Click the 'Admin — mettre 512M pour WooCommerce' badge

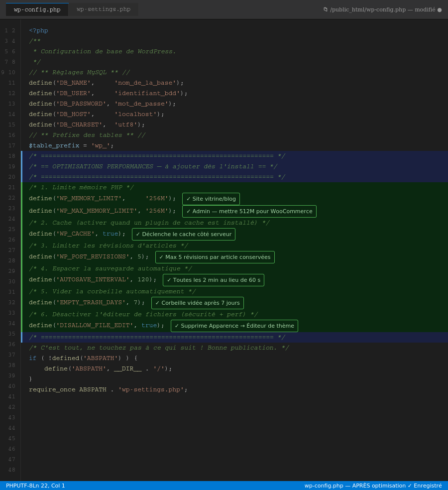pos(249,211)
